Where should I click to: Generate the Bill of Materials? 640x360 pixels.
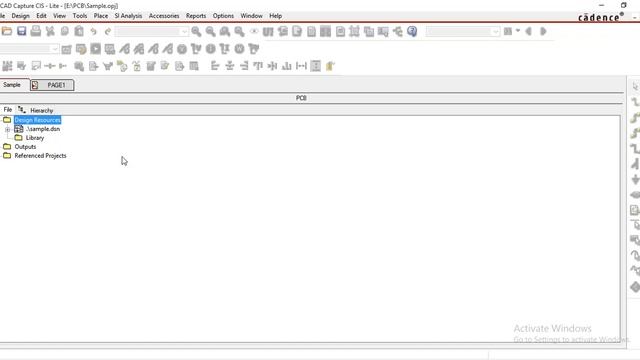point(340,31)
